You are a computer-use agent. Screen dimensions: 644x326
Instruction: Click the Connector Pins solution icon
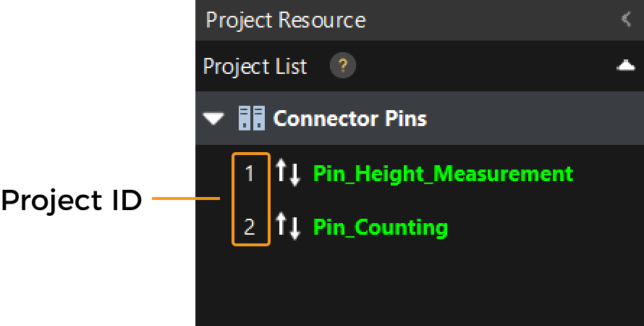click(x=251, y=118)
